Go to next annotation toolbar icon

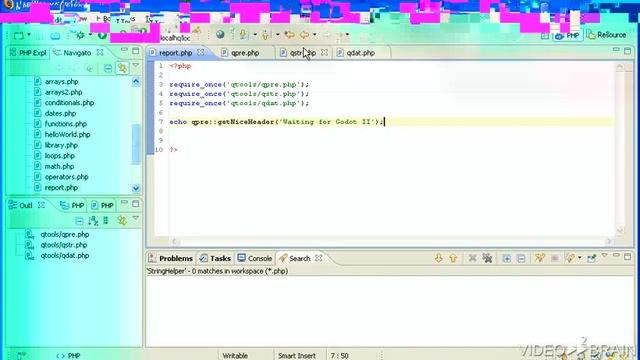coord(244,35)
